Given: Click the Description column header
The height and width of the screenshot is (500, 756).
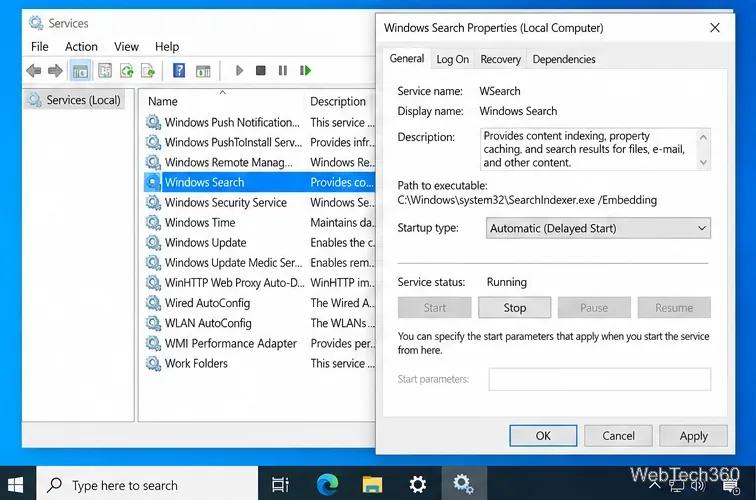Looking at the screenshot, I should tap(340, 101).
